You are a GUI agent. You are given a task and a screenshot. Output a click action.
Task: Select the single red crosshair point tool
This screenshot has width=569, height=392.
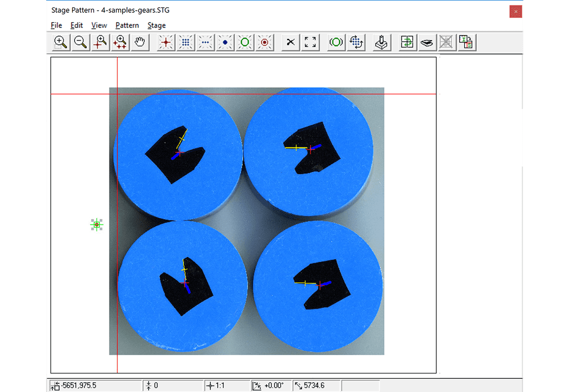pos(166,43)
